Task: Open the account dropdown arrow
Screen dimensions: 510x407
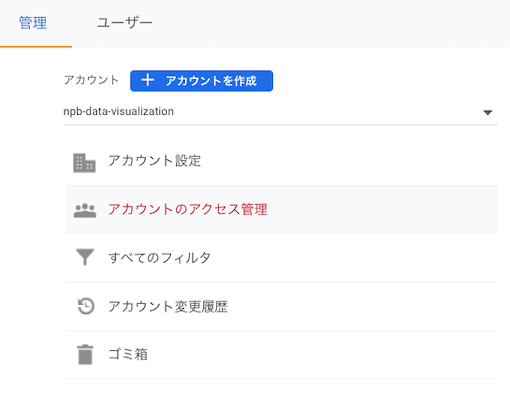Action: [x=487, y=112]
